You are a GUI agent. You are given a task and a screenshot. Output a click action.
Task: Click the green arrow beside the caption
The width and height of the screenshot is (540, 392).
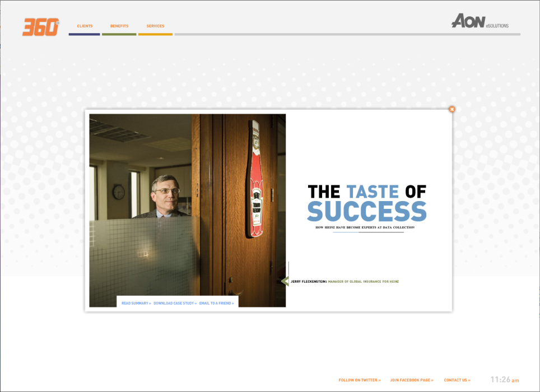coord(285,281)
